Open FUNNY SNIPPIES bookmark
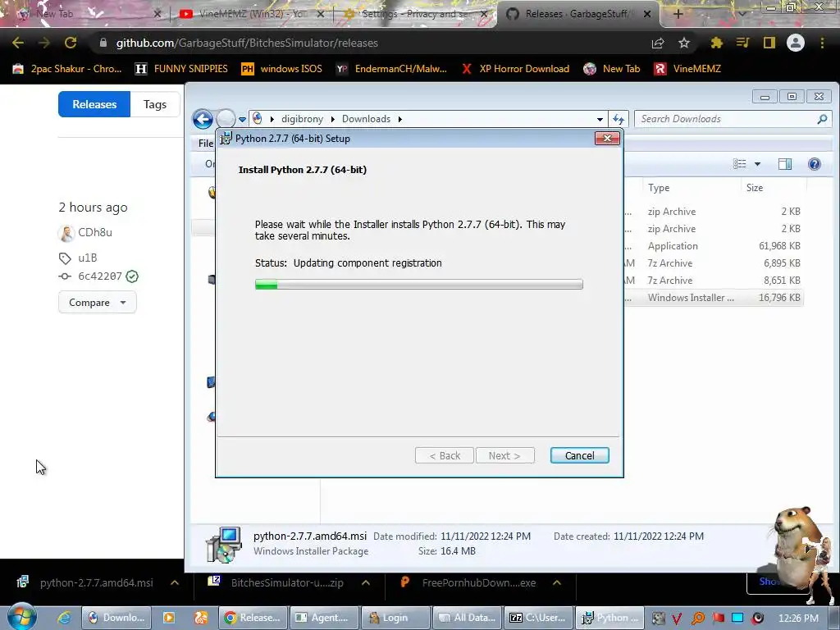840x630 pixels. point(182,69)
